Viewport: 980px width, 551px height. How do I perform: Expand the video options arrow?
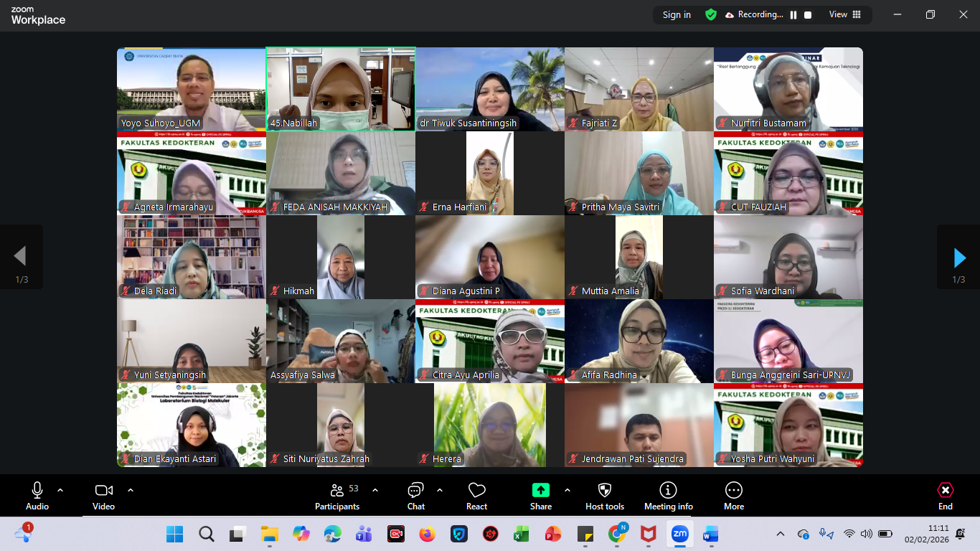click(x=131, y=490)
